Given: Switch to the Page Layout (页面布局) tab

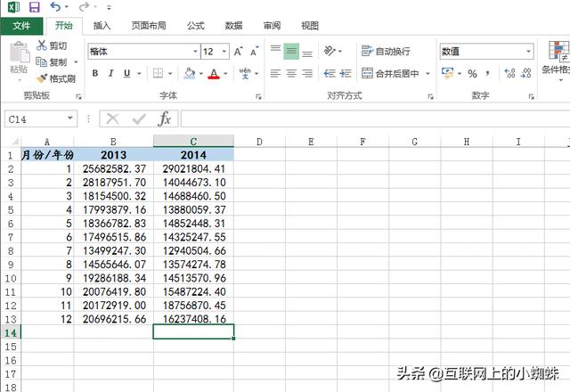Looking at the screenshot, I should click(x=149, y=26).
